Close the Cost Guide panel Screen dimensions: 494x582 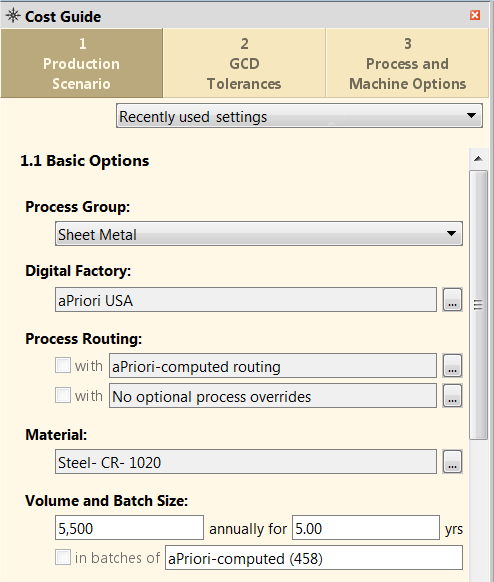[475, 15]
